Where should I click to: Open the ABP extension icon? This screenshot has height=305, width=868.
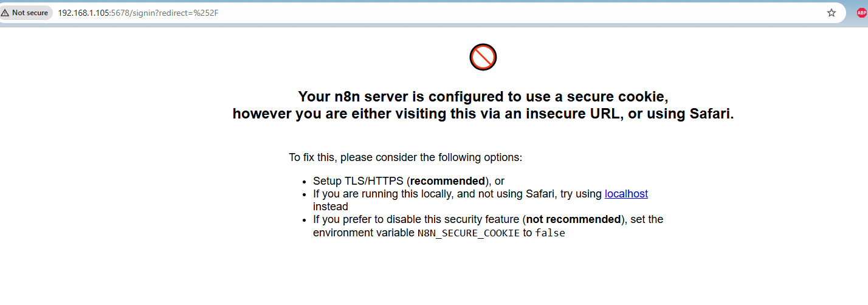pos(861,13)
